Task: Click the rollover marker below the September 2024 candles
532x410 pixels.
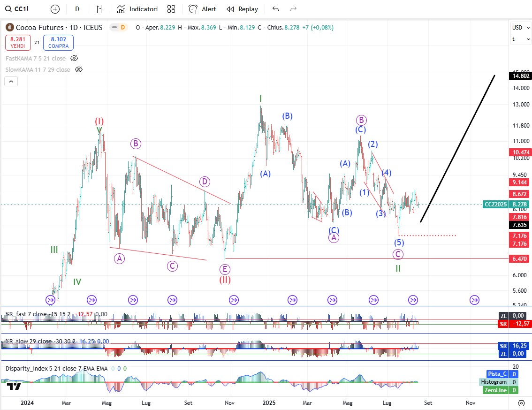Action: click(x=172, y=299)
